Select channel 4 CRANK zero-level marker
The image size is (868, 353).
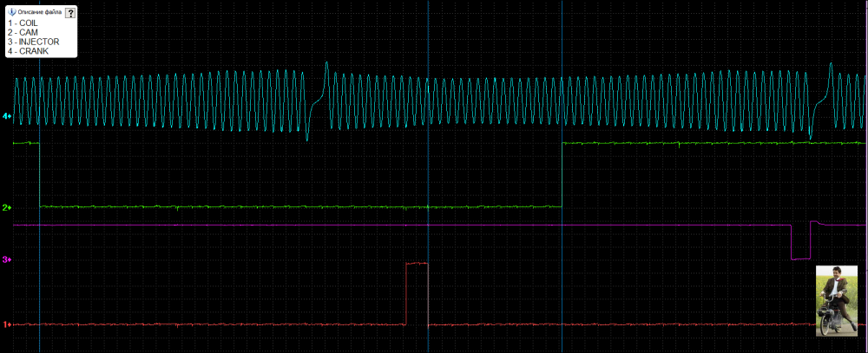click(7, 116)
